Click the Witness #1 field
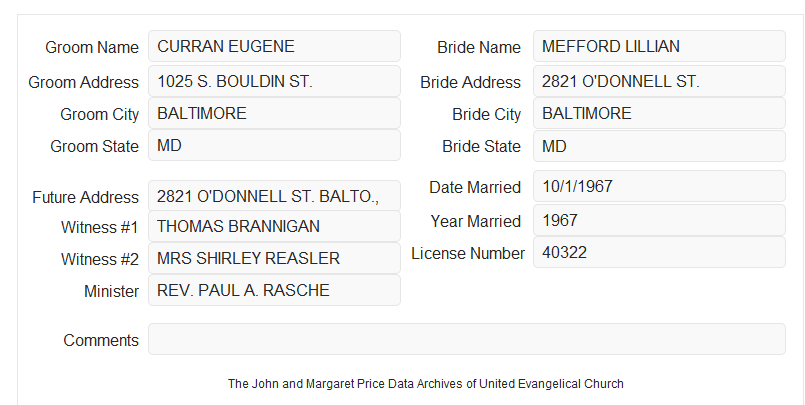The image size is (805, 405). click(x=274, y=226)
